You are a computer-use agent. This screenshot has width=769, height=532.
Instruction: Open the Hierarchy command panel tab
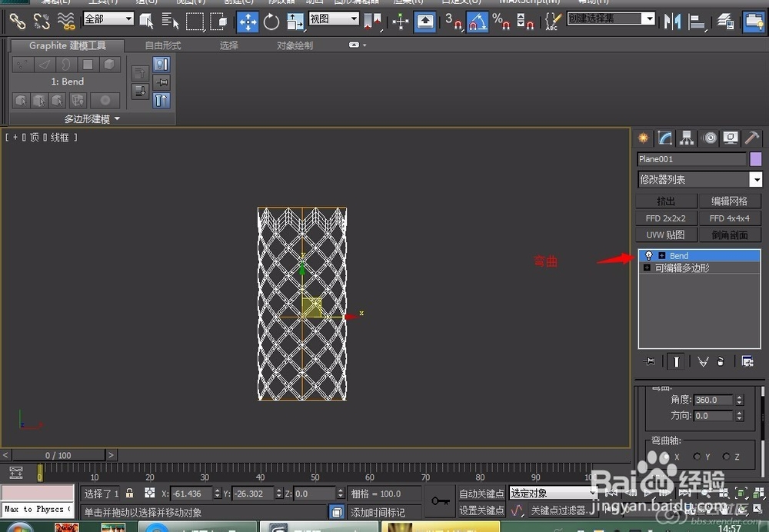click(687, 138)
